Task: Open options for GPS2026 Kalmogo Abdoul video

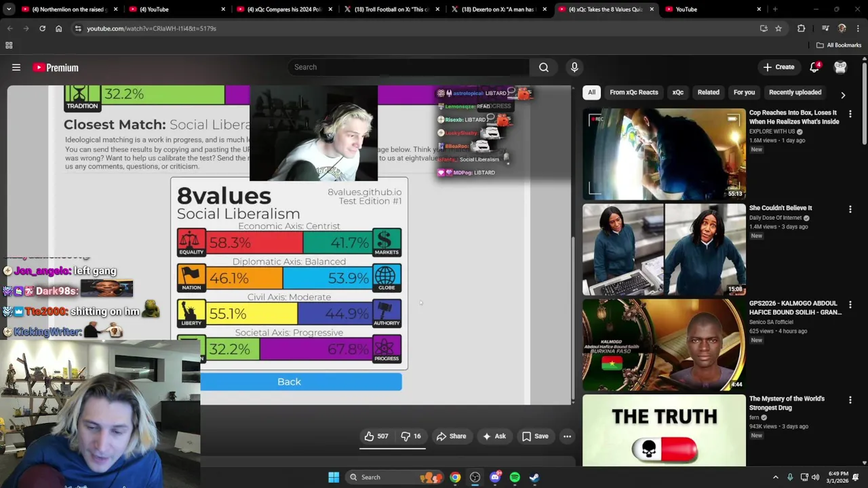Action: coord(850,305)
